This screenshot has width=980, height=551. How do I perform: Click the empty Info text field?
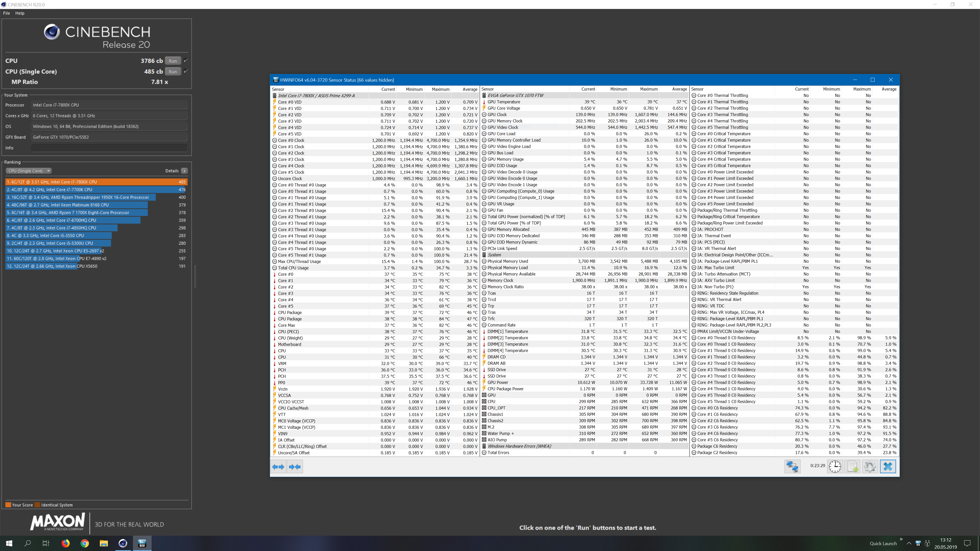(109, 148)
